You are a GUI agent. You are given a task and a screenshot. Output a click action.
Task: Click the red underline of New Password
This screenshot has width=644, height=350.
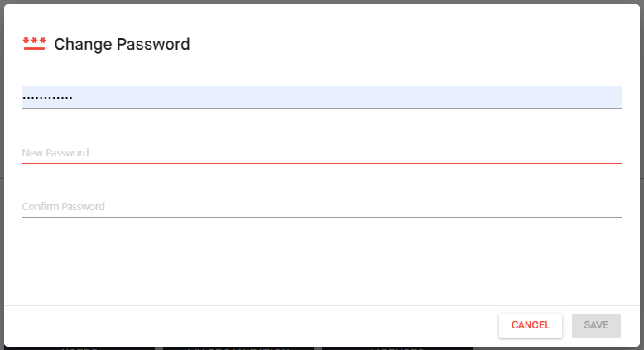[322, 163]
